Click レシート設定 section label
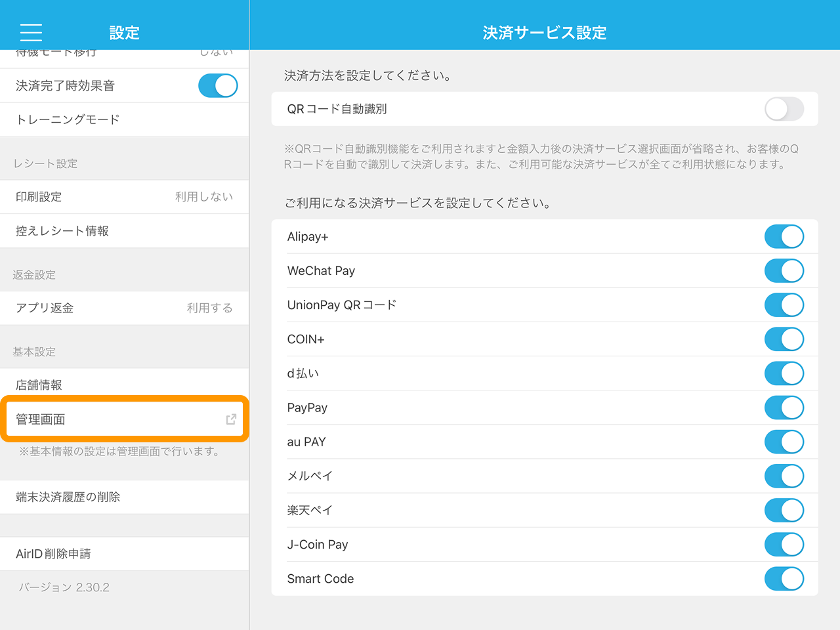Screen dimensions: 840x630 (x=45, y=163)
